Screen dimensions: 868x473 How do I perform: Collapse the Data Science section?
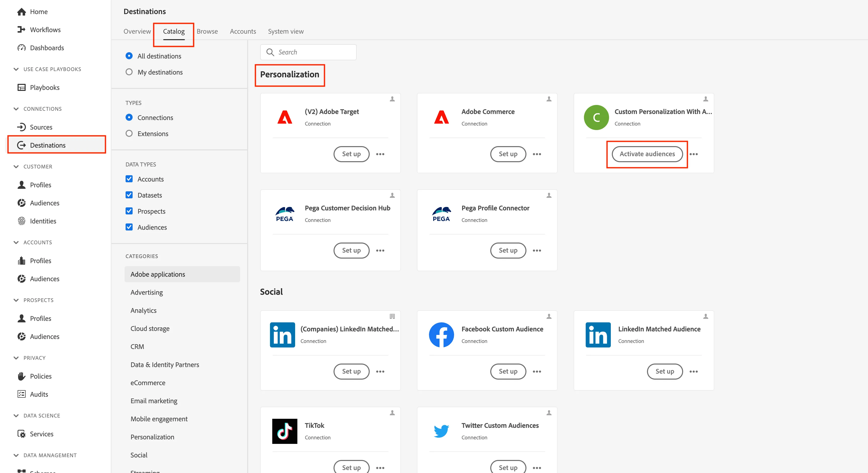click(x=16, y=416)
